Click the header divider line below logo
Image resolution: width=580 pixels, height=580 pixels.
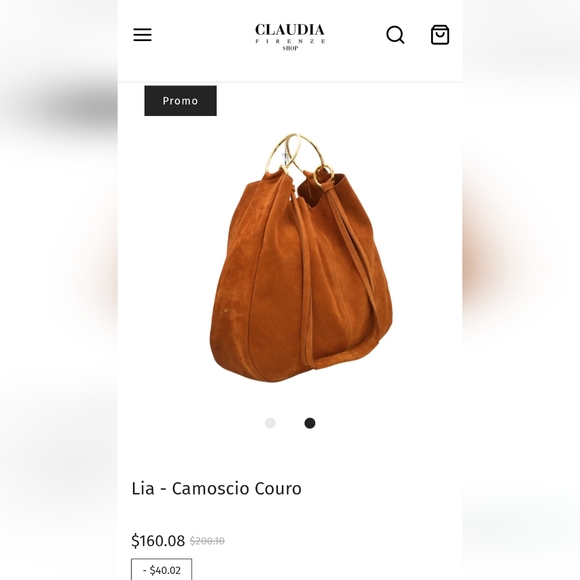tap(290, 82)
